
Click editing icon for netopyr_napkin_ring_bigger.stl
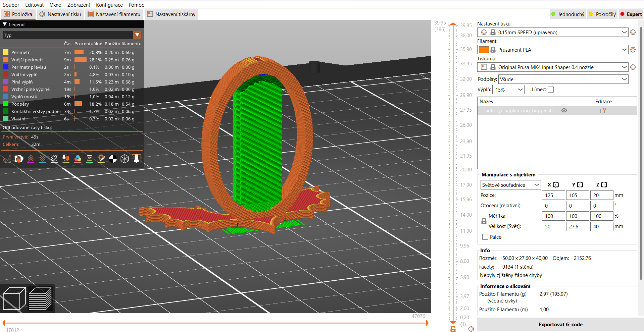pyautogui.click(x=603, y=110)
